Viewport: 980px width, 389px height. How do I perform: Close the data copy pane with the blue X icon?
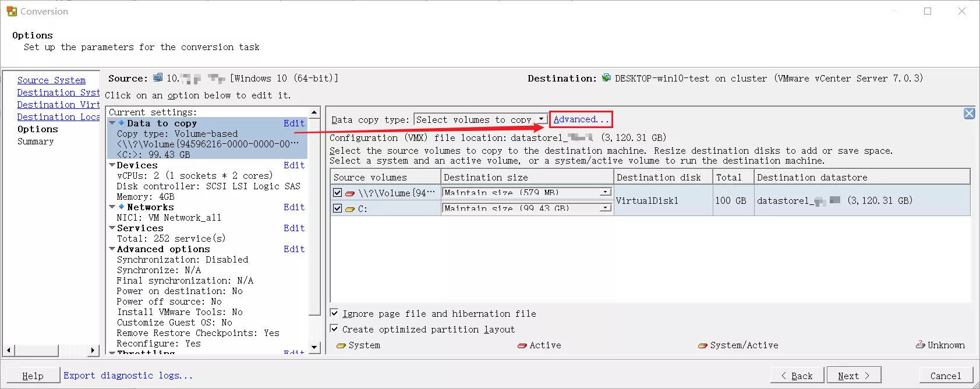[969, 114]
